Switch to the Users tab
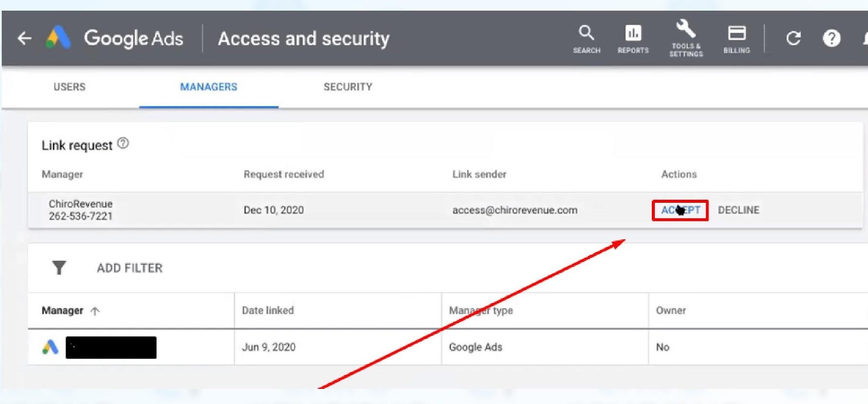 click(69, 87)
